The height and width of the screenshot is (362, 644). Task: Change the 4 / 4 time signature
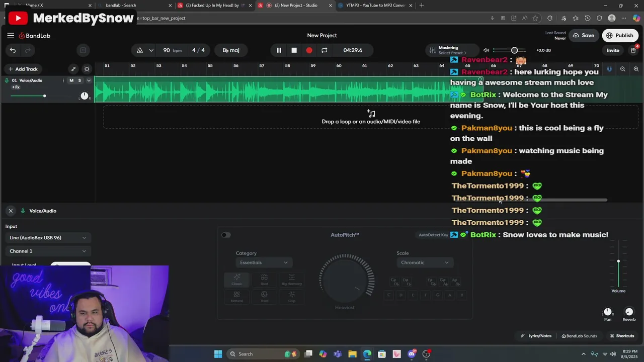tap(198, 50)
